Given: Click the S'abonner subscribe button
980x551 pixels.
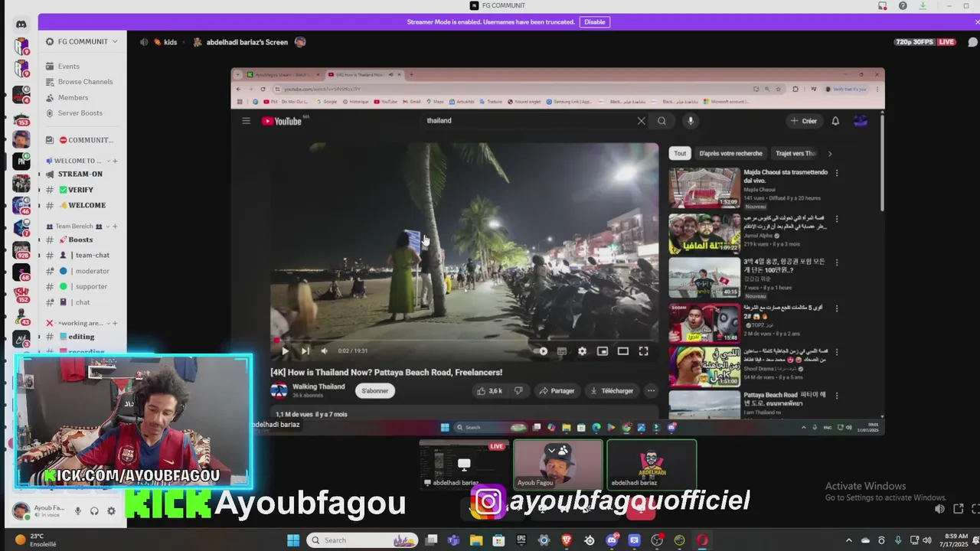Looking at the screenshot, I should click(374, 391).
